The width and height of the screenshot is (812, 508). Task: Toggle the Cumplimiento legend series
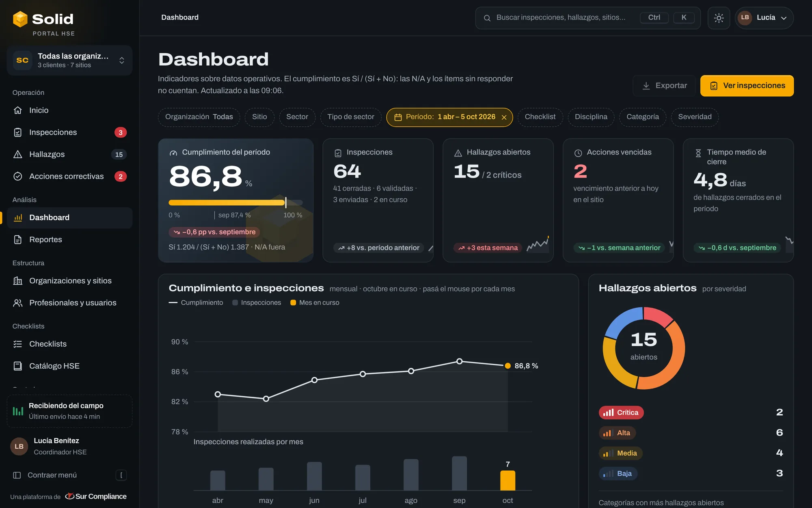point(196,302)
